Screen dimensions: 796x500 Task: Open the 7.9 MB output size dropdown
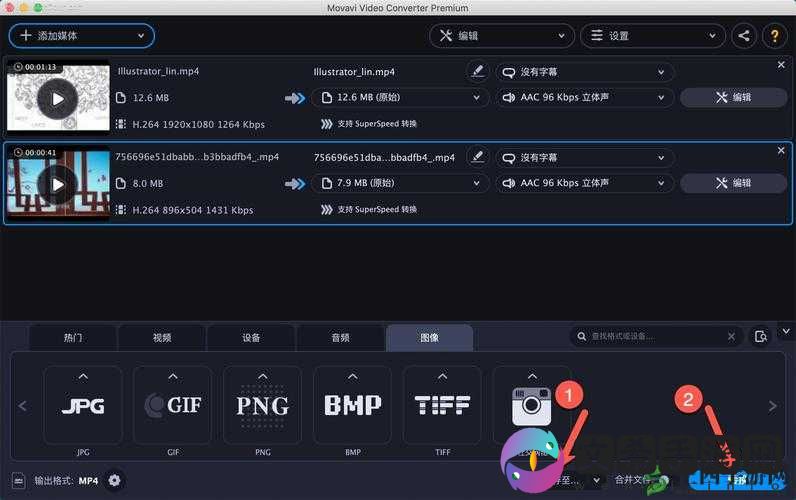pos(400,183)
